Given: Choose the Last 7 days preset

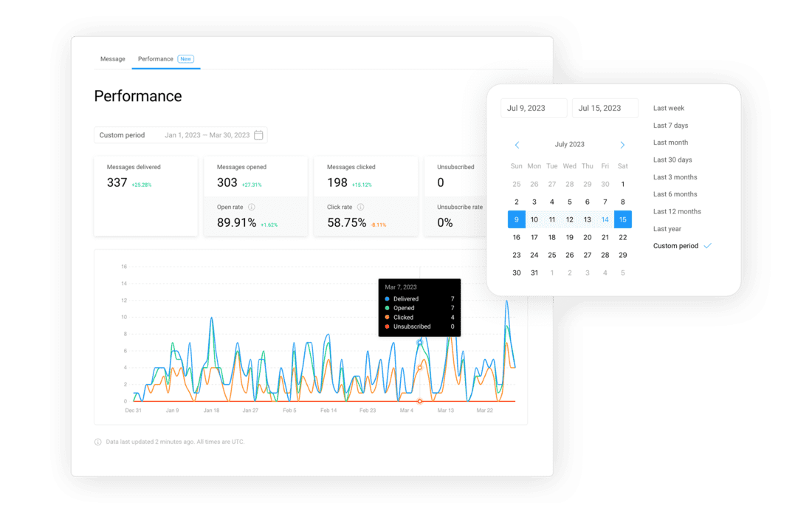Looking at the screenshot, I should 670,126.
